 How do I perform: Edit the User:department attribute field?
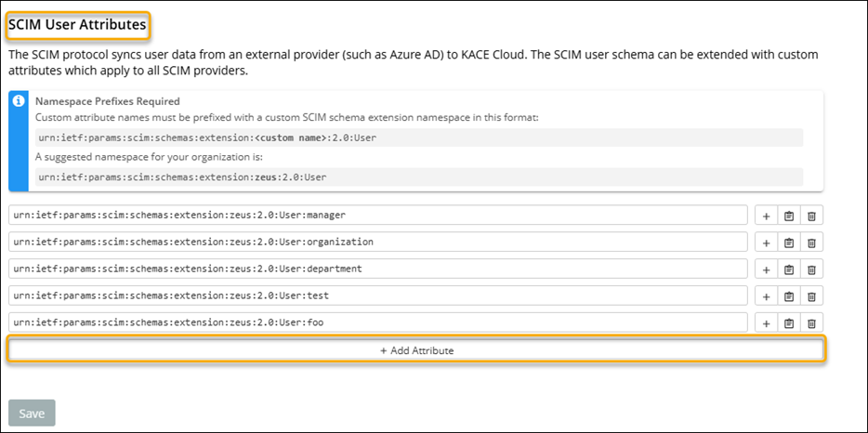(376, 269)
